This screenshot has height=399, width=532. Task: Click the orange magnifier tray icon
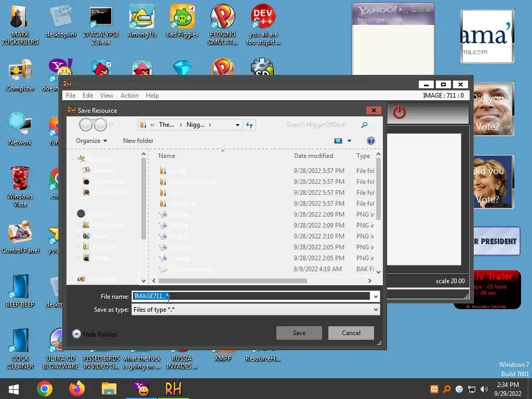[x=447, y=389]
